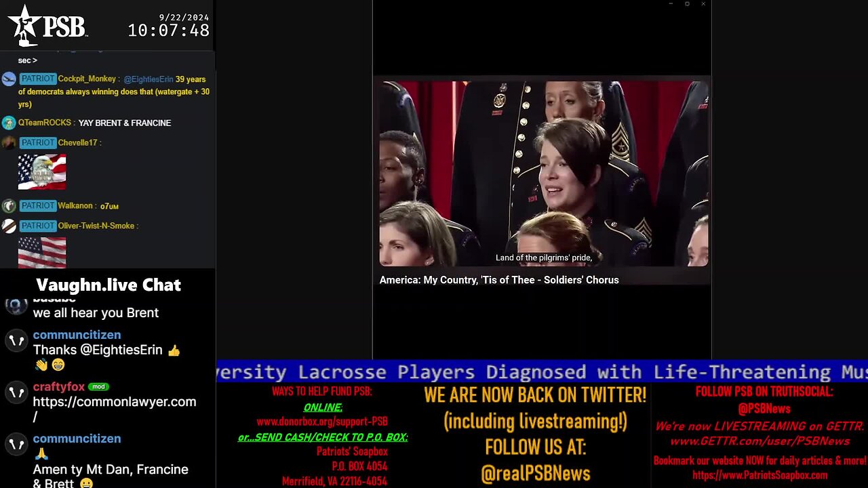Click the 'we all hear you Brent' message
Viewport: 868px width, 488px height.
coord(96,312)
